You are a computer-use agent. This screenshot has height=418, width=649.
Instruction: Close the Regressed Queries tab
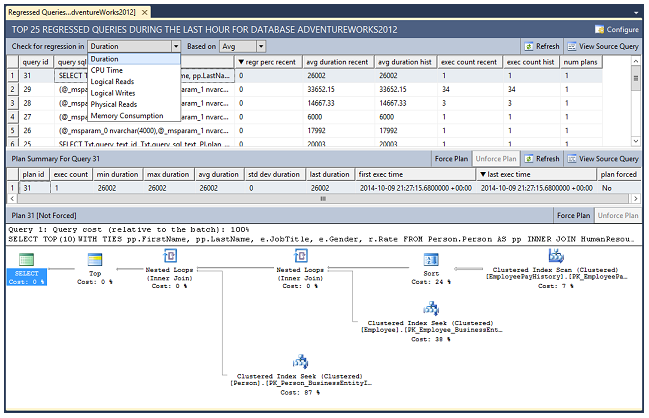click(144, 12)
